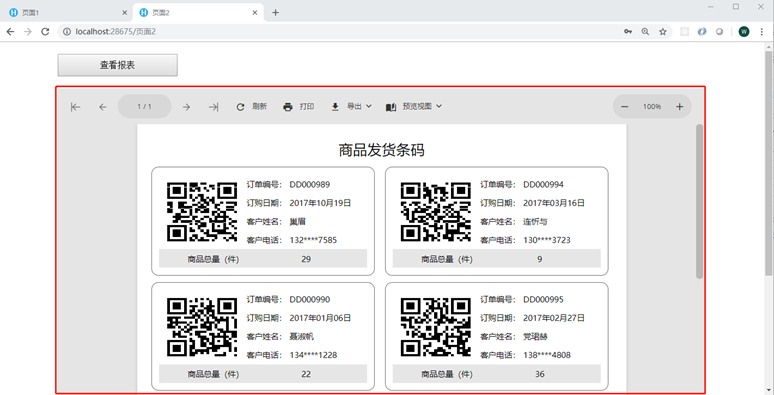Viewport: 774px width, 395px height.
Task: Switch to the 页面2 tab
Action: coord(198,13)
